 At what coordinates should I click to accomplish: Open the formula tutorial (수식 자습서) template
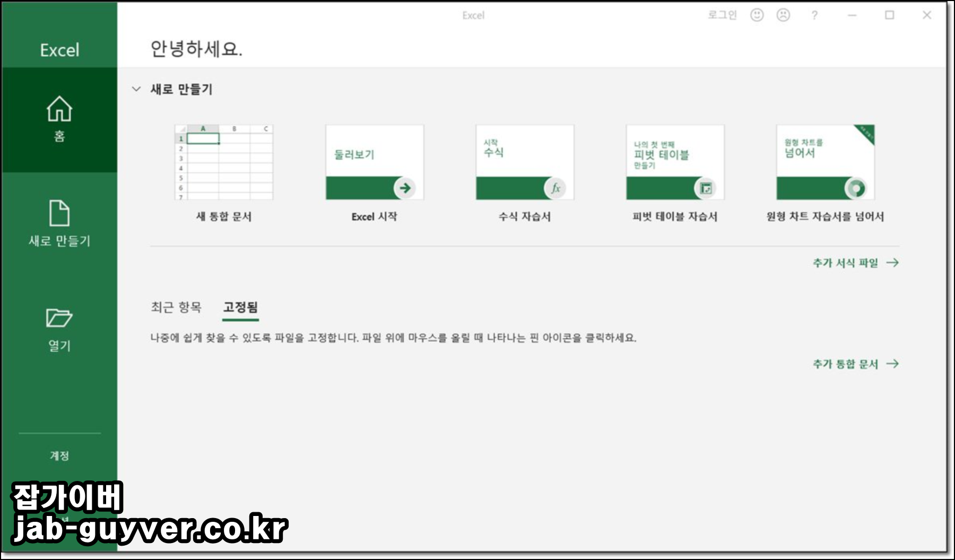[525, 162]
